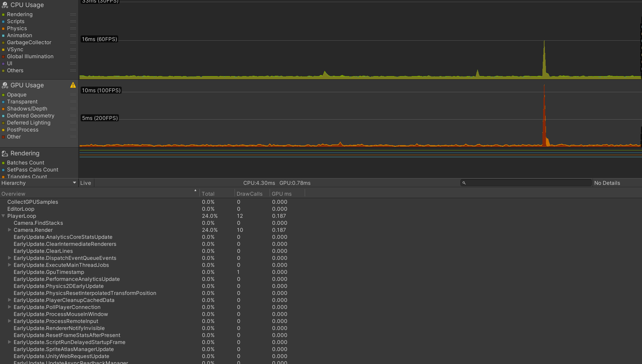This screenshot has width=642, height=364.
Task: Click the reorder handle beside Shadows/Depth
Action: [x=73, y=109]
